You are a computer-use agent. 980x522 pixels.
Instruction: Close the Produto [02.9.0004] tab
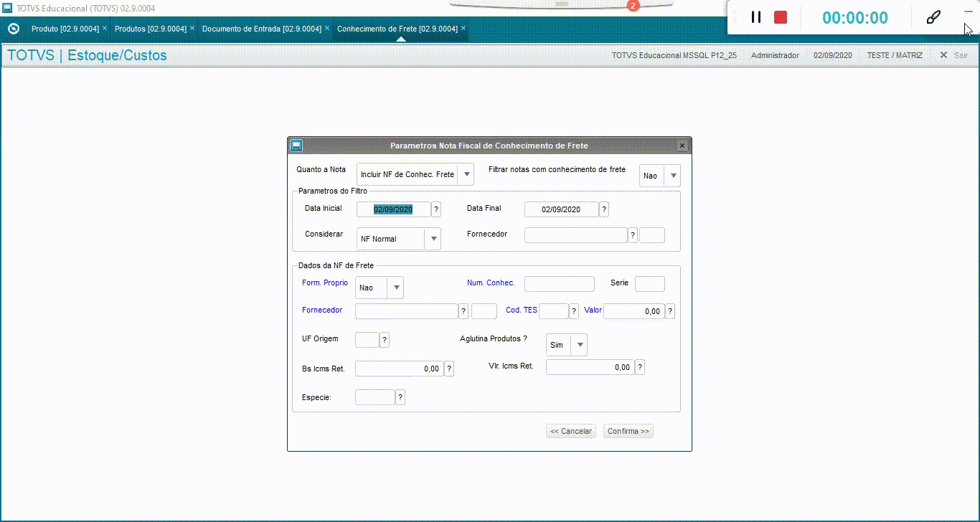pyautogui.click(x=105, y=29)
